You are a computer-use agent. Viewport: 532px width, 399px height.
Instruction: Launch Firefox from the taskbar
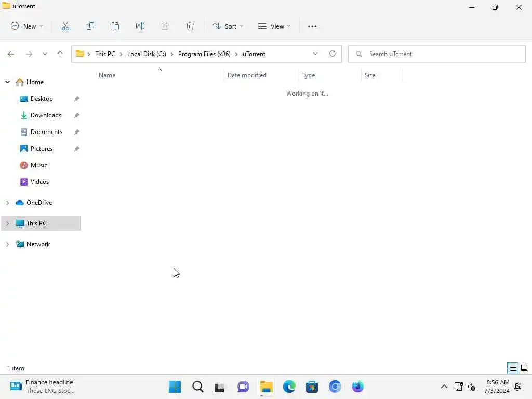[x=357, y=387]
